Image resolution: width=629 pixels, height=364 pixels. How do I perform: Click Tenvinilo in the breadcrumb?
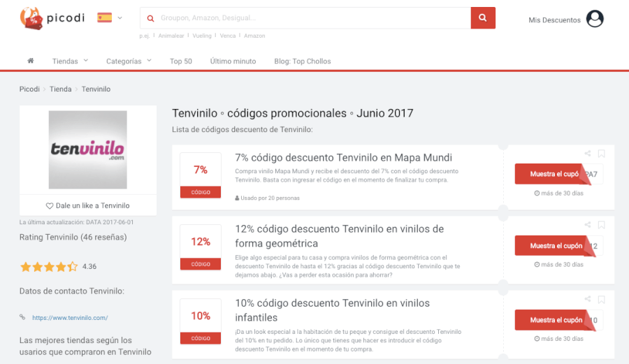pyautogui.click(x=96, y=89)
